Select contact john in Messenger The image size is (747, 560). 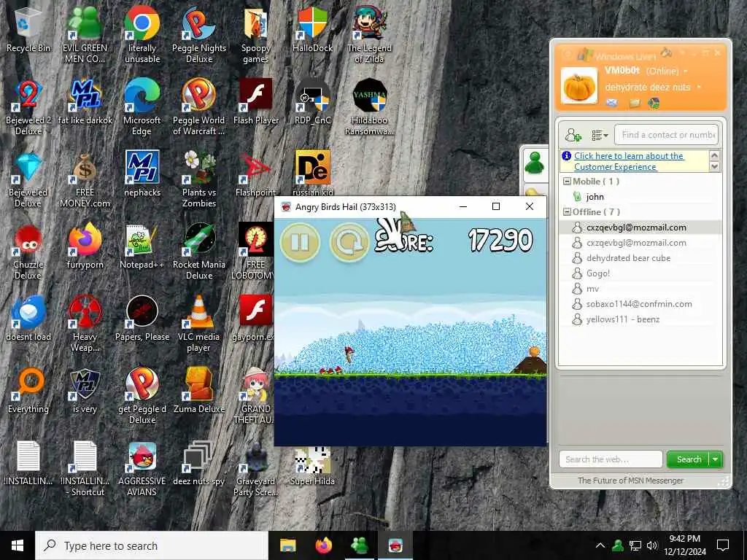point(595,196)
